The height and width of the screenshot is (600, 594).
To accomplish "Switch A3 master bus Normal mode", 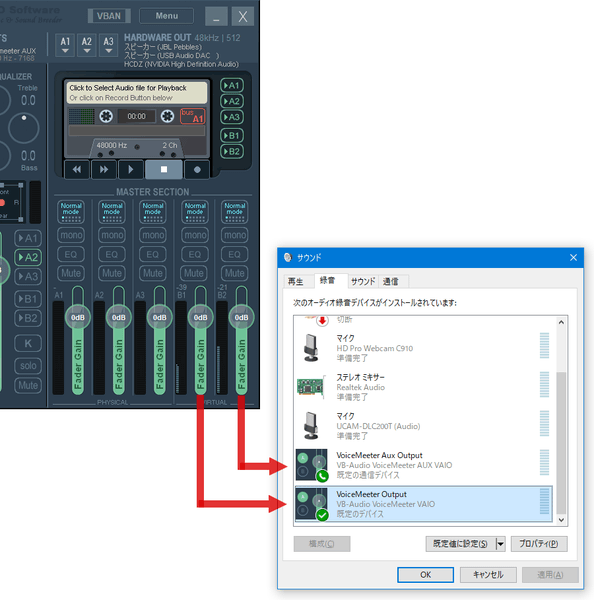I will 153,212.
